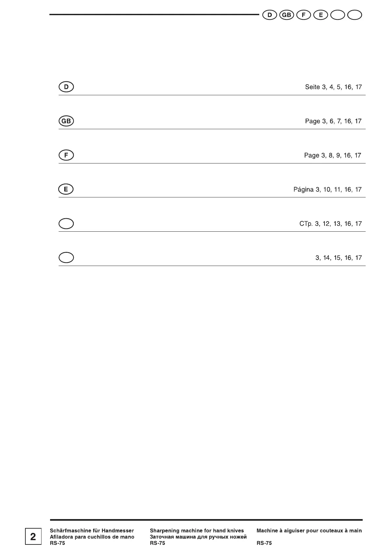Open English pages 'Page 3, 6, 7, 16, 17'
The height and width of the screenshot is (555, 392).
click(333, 121)
